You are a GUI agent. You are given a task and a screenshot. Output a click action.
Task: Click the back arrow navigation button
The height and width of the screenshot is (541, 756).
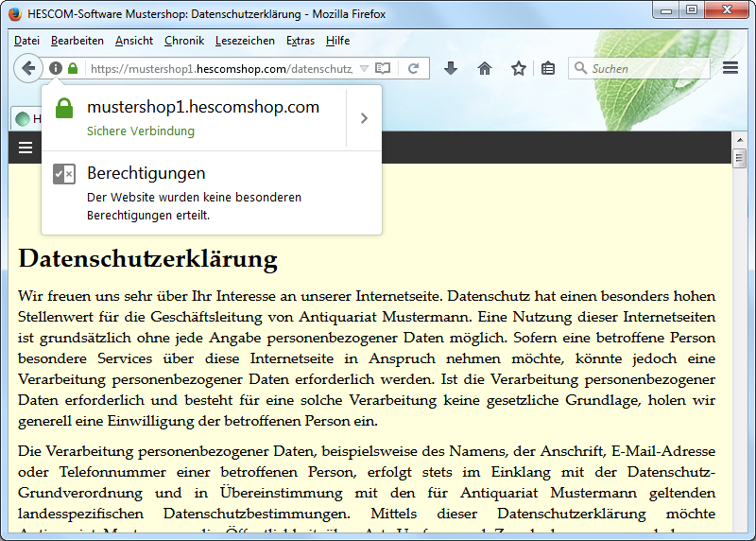coord(28,68)
